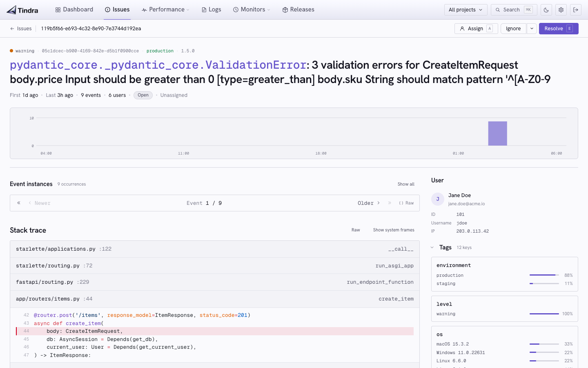Select the production environment tag bar
The height and width of the screenshot is (368, 588).
pyautogui.click(x=544, y=275)
